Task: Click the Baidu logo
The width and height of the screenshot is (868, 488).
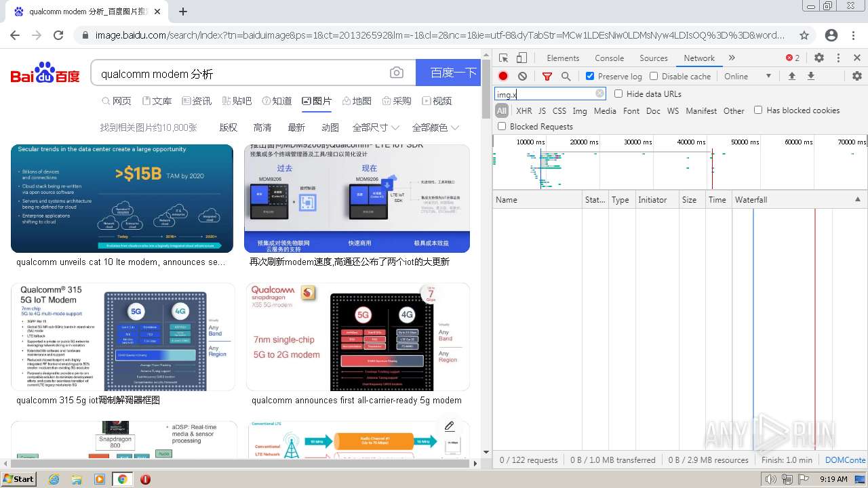Action: coord(45,73)
